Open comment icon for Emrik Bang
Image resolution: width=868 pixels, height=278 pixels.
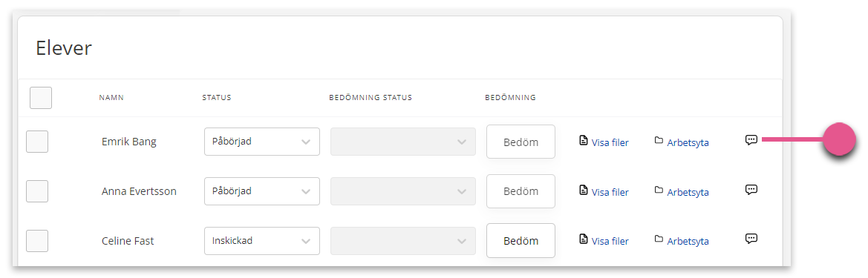751,140
